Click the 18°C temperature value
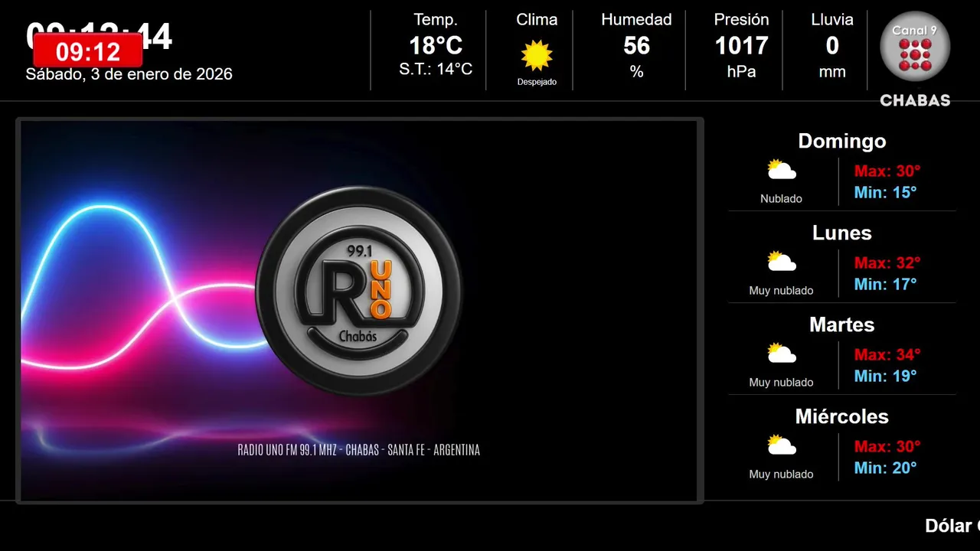This screenshot has height=551, width=980. tap(436, 46)
